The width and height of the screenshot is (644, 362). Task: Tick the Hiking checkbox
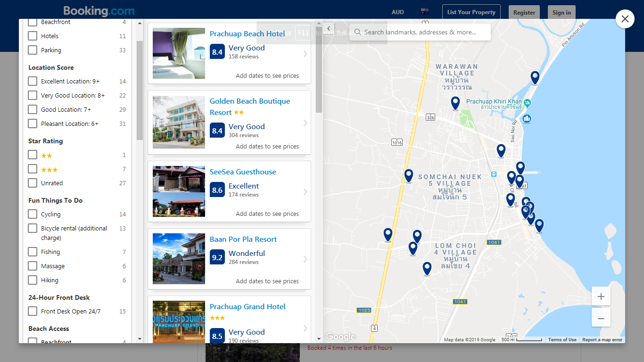pos(33,280)
